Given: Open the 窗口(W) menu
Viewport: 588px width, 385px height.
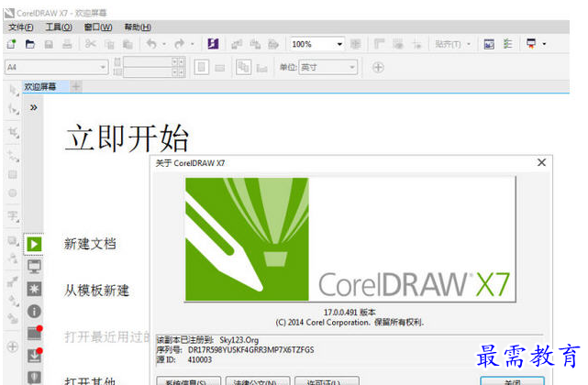Looking at the screenshot, I should [x=98, y=27].
